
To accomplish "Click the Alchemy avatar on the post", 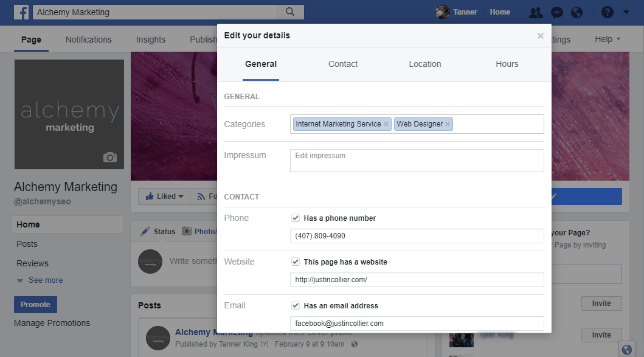I will click(x=158, y=338).
